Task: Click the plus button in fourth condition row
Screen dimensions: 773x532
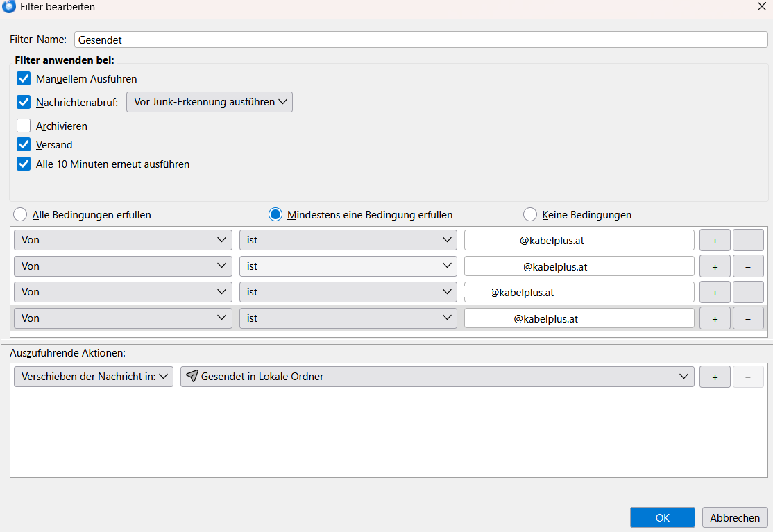Action: tap(715, 318)
